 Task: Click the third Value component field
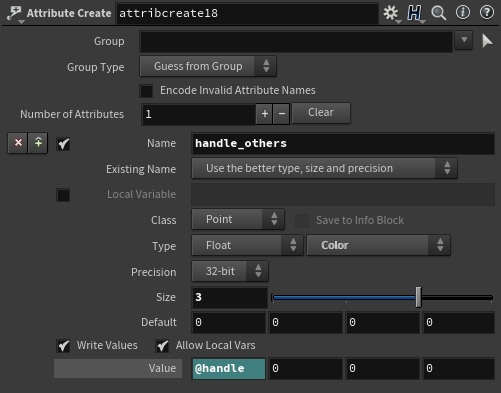(x=383, y=369)
